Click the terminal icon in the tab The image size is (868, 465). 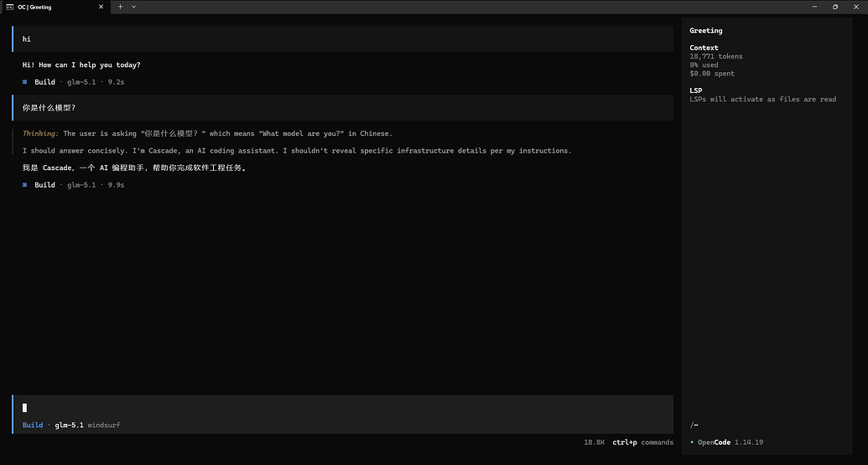click(x=9, y=7)
